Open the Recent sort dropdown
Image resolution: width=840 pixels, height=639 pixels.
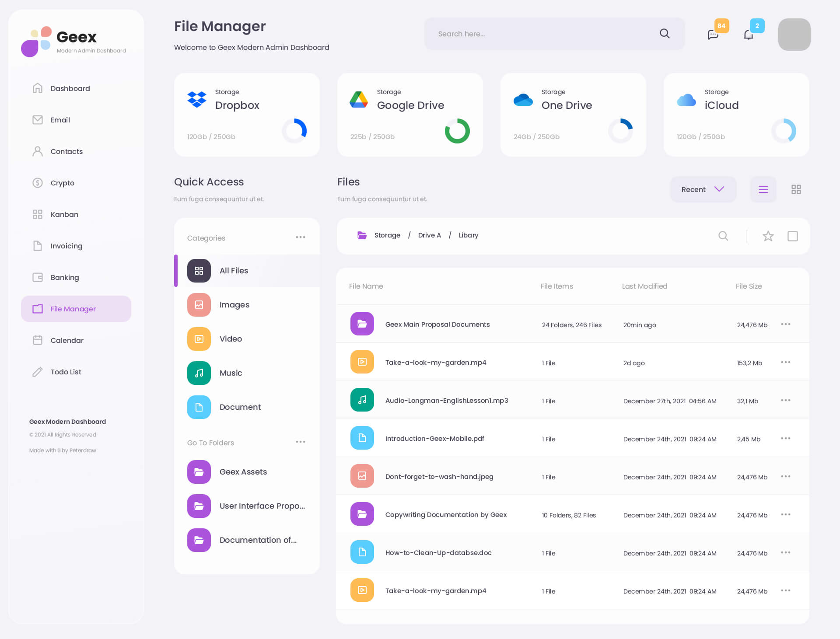point(703,189)
